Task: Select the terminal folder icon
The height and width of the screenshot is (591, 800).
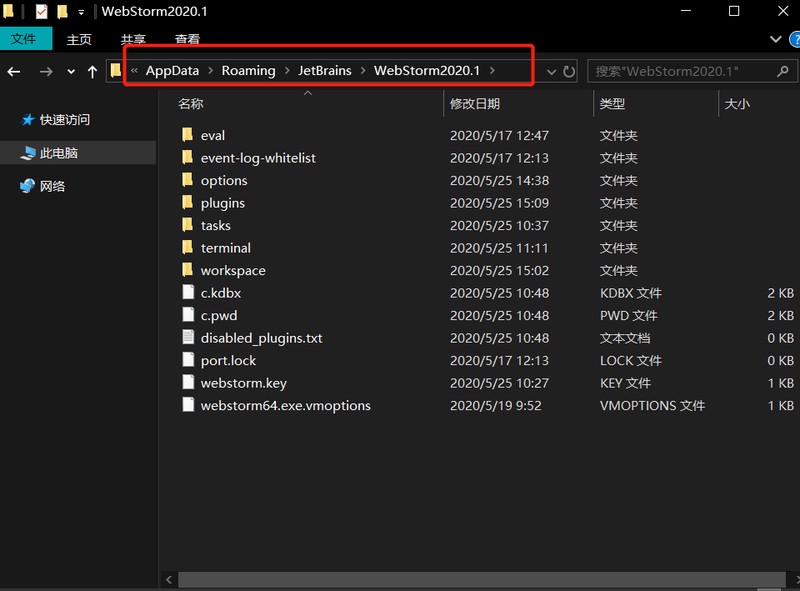Action: click(x=188, y=248)
